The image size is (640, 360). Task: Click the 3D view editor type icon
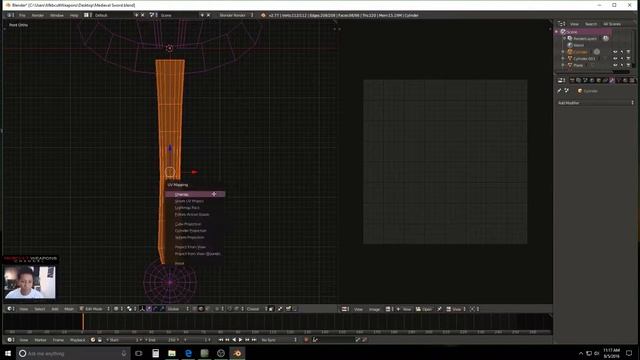tap(10, 309)
